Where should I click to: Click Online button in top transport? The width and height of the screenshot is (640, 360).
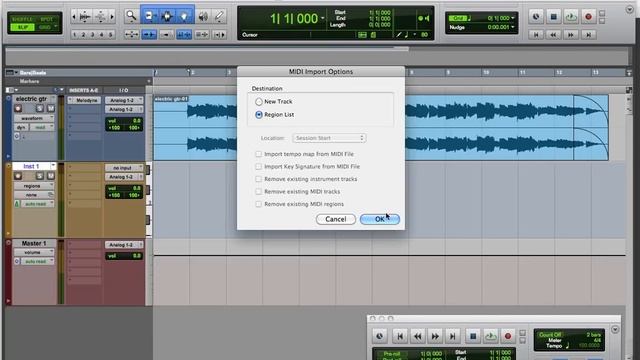(536, 17)
